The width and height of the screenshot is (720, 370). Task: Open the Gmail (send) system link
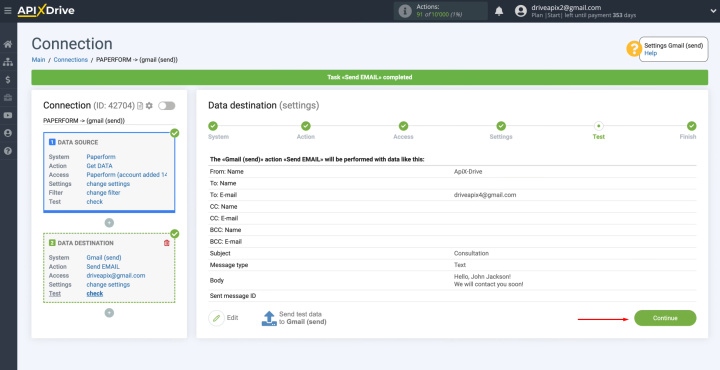point(104,258)
